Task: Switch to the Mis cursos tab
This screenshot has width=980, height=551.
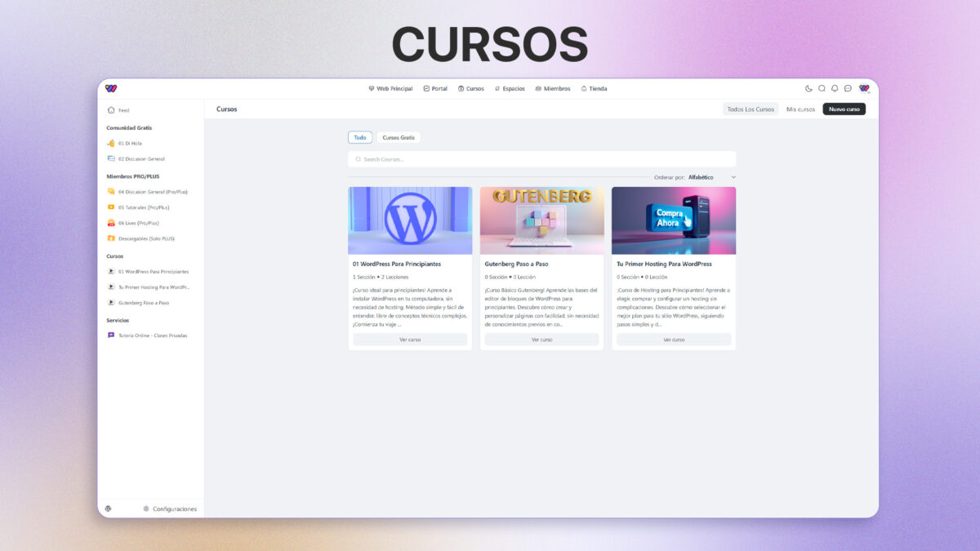Action: (x=800, y=109)
